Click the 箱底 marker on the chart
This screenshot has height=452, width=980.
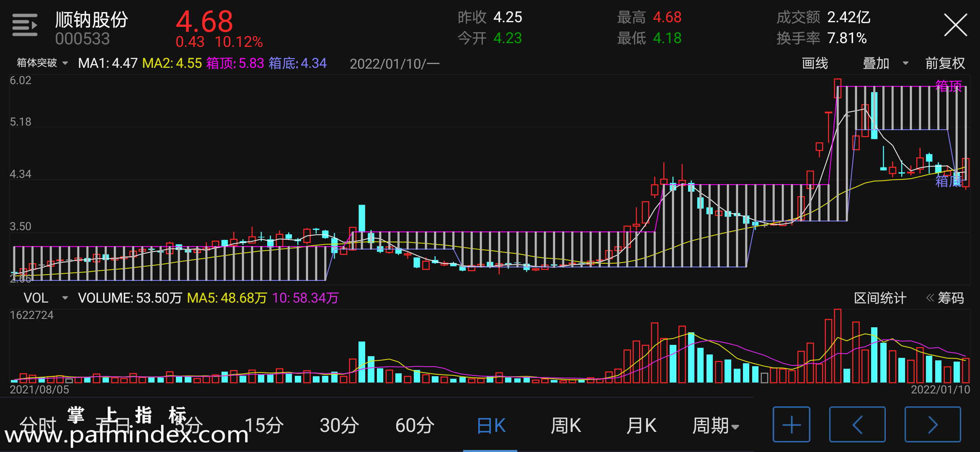(949, 181)
